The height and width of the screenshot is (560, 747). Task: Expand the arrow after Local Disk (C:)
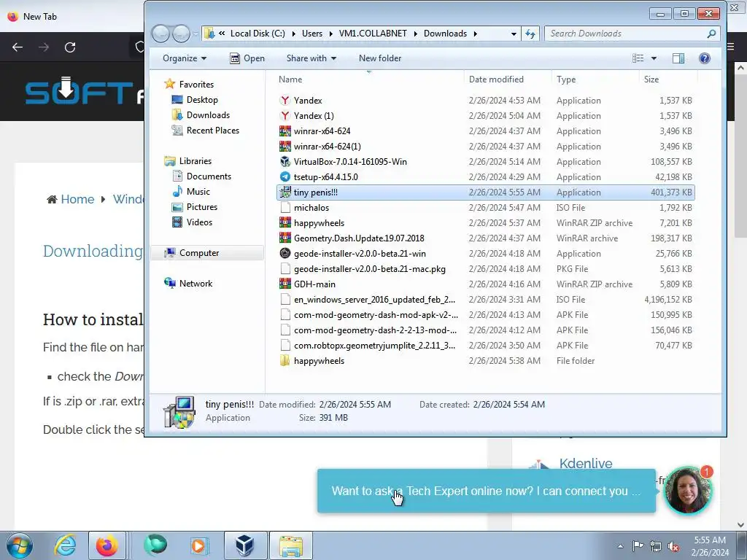click(293, 34)
